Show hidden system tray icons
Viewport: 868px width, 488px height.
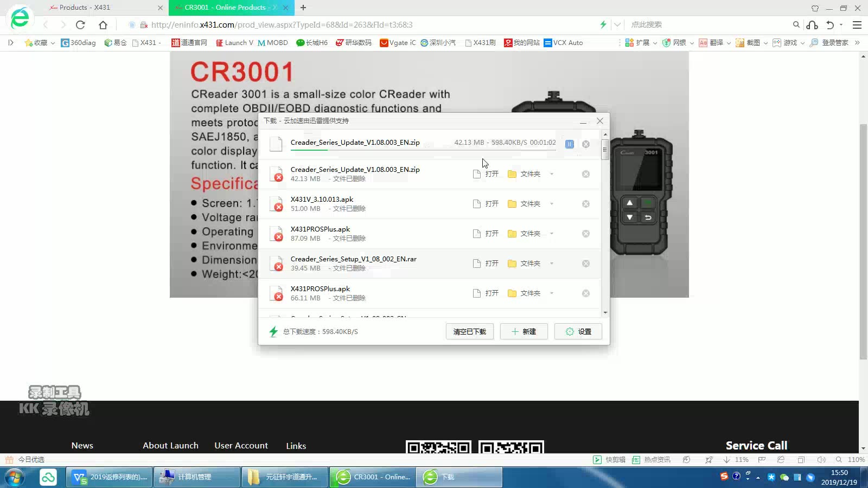point(758,478)
